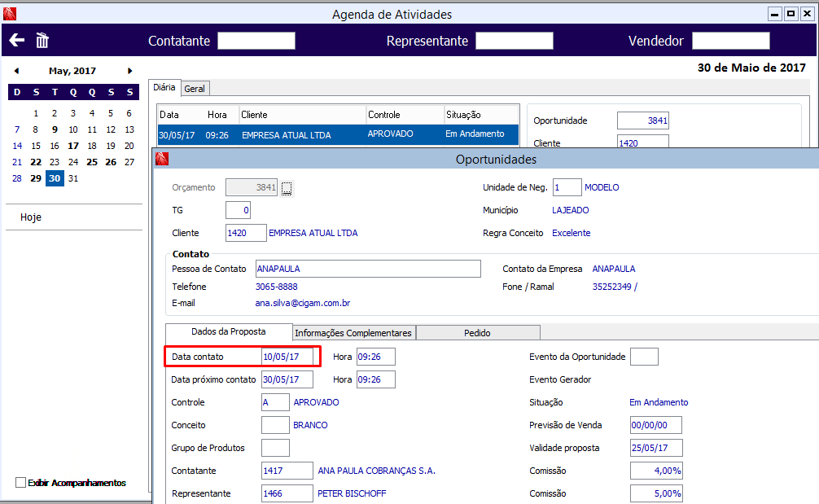819x504 pixels.
Task: Click Agenda de Atividades window app icon
Action: (x=10, y=14)
